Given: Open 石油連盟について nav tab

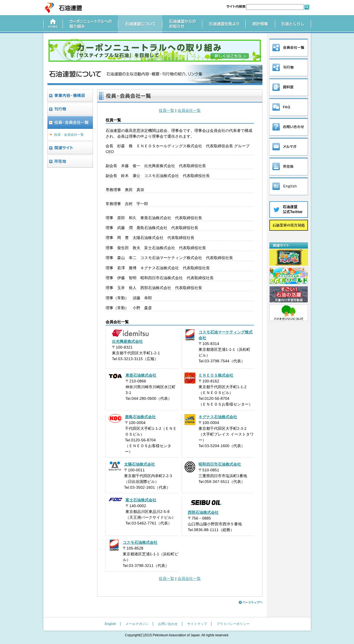Looking at the screenshot, I should (x=140, y=24).
